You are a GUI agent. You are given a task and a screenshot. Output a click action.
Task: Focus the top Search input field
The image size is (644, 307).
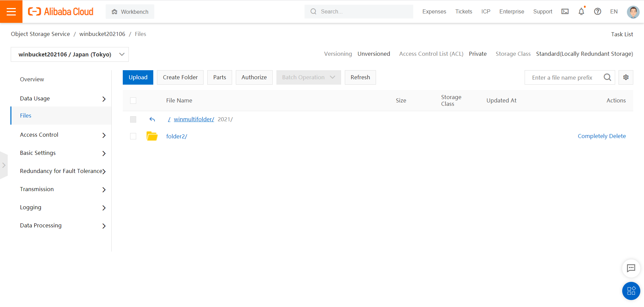coord(359,11)
